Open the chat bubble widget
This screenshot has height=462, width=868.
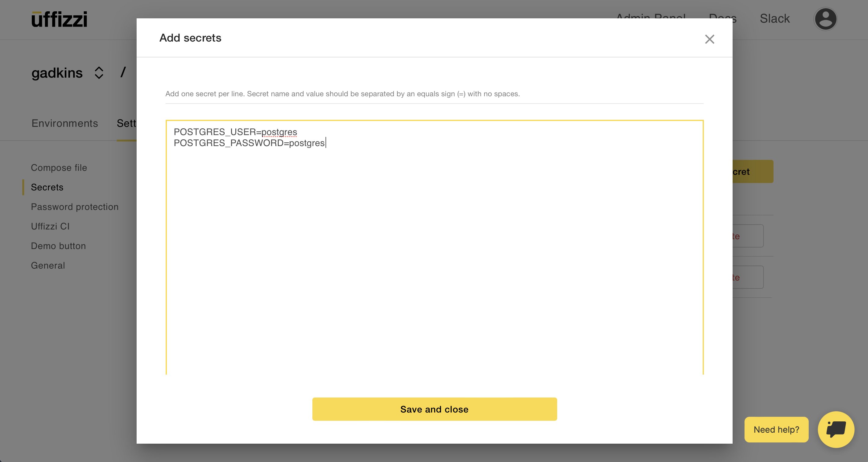(x=836, y=429)
